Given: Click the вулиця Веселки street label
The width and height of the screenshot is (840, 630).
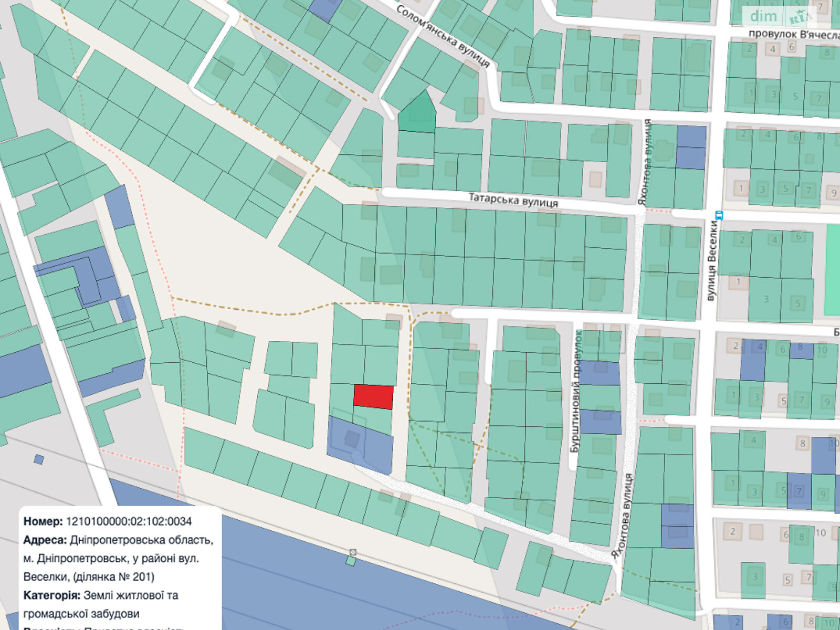Looking at the screenshot, I should [x=712, y=260].
